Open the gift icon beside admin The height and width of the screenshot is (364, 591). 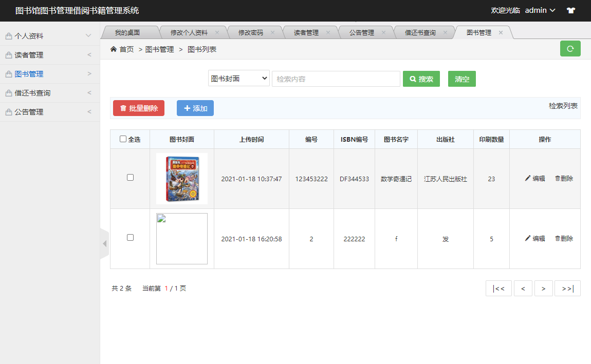click(570, 10)
